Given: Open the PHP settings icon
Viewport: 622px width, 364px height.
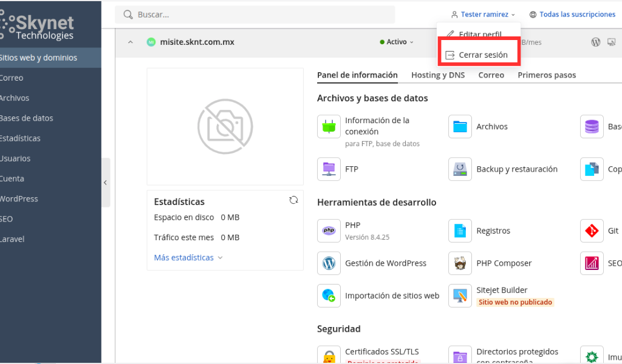Looking at the screenshot, I should point(329,231).
